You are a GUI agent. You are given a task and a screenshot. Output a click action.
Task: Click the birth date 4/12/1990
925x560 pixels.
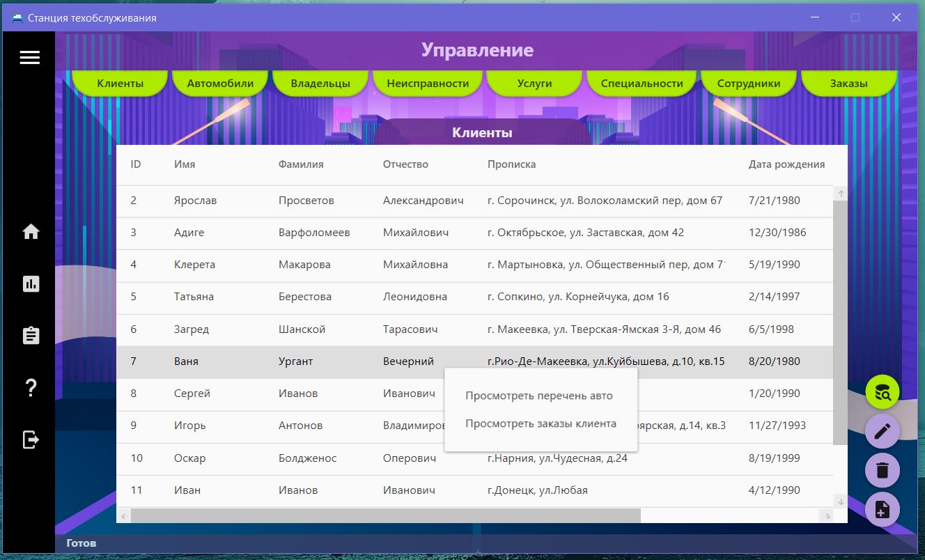click(775, 490)
